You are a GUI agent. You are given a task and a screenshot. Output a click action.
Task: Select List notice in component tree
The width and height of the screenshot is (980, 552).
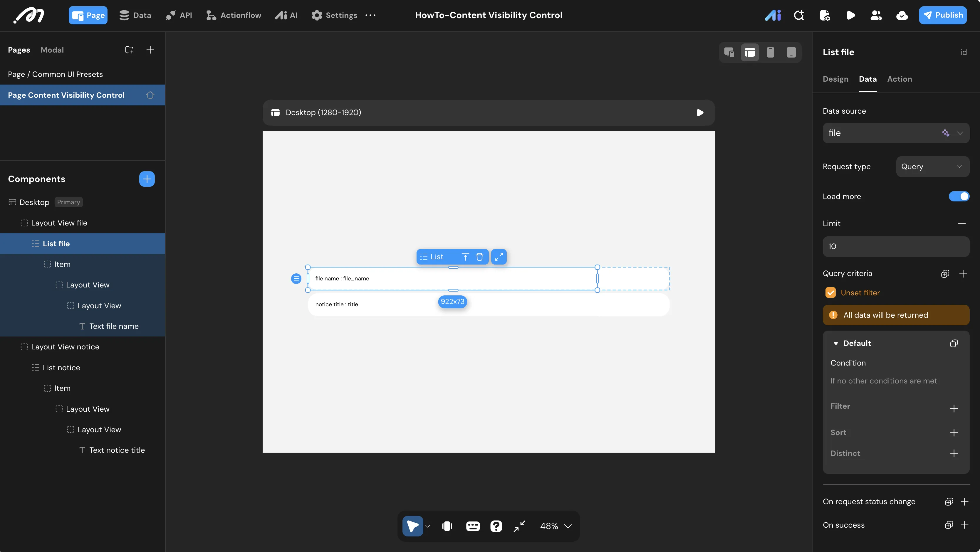(x=83, y=368)
